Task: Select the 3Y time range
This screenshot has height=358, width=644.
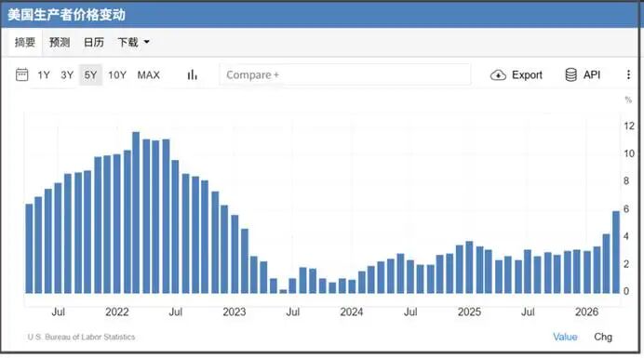Action: [67, 75]
